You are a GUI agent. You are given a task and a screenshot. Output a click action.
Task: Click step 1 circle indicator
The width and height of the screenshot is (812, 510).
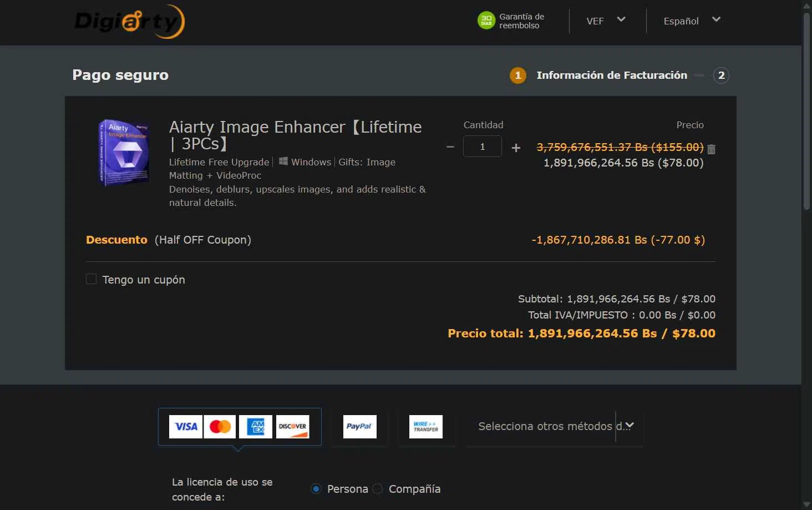[x=518, y=75]
